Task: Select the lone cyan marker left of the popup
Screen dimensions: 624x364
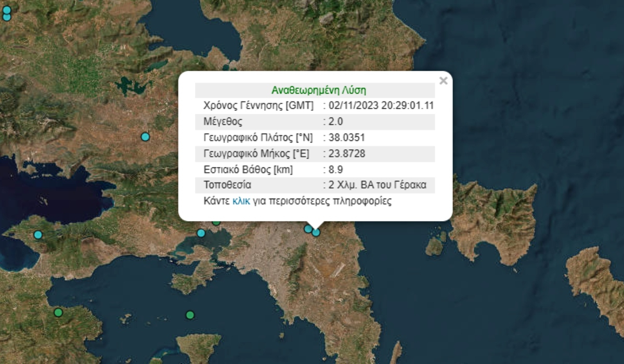Action: 145,137
